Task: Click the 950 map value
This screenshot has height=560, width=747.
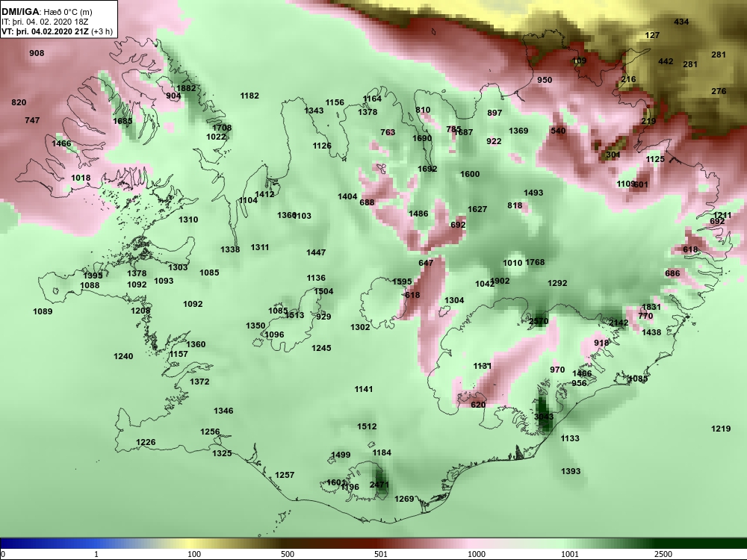Action: tap(545, 80)
